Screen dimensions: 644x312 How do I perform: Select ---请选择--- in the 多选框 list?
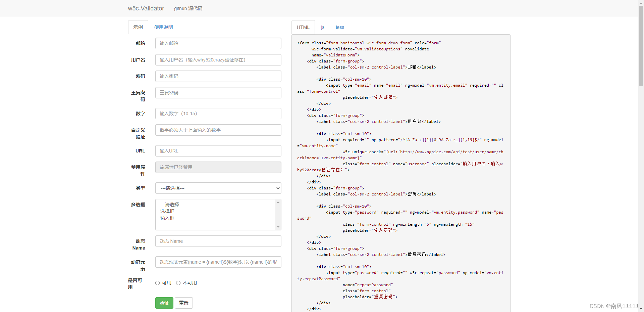172,205
